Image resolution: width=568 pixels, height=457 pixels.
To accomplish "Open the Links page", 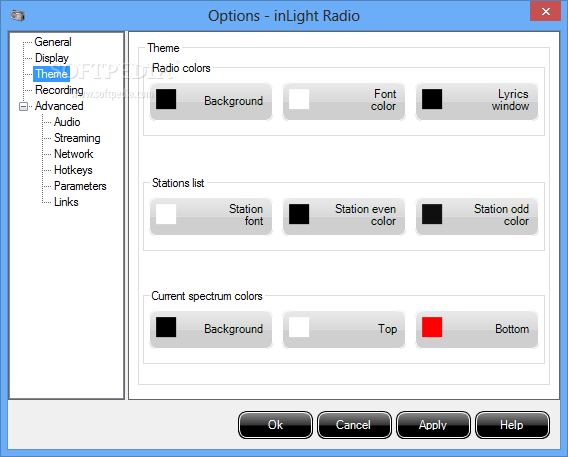I will (x=66, y=202).
